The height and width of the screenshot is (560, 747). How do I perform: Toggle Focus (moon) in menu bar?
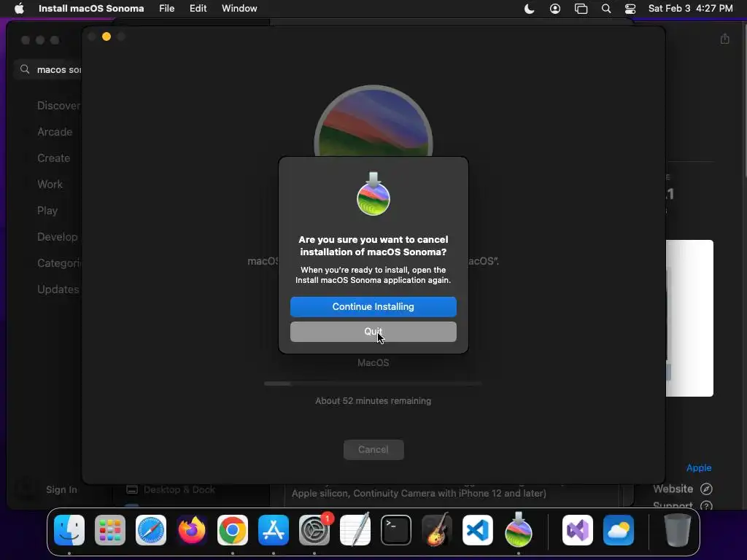pos(529,9)
